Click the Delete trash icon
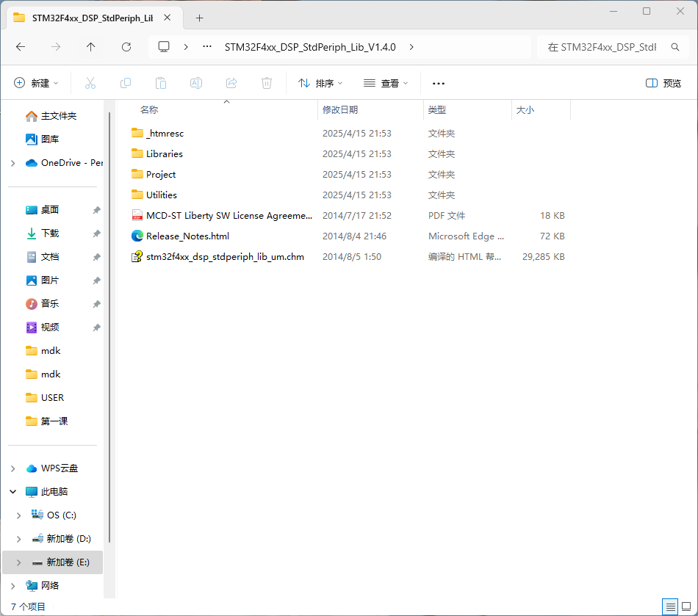698x616 pixels. (267, 83)
